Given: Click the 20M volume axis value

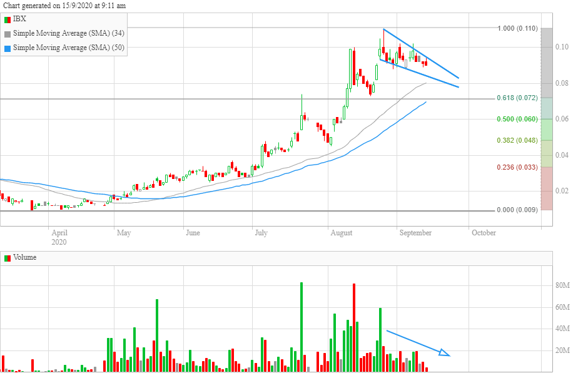Looking at the screenshot, I should click(x=562, y=350).
